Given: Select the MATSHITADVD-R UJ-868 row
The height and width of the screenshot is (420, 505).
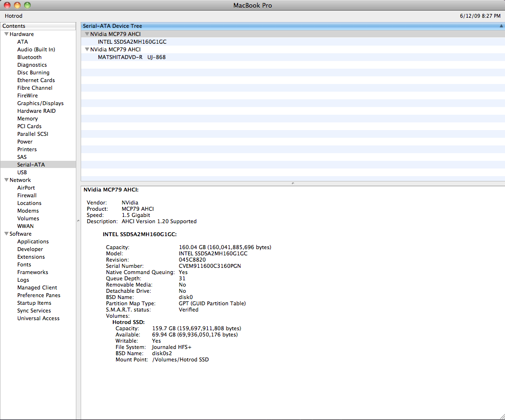Looking at the screenshot, I should point(293,57).
